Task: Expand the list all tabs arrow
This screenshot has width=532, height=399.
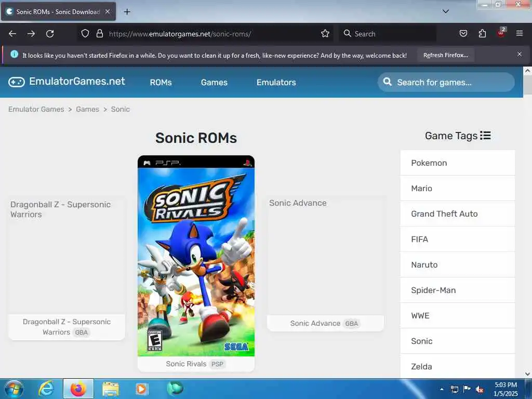Action: click(x=446, y=11)
